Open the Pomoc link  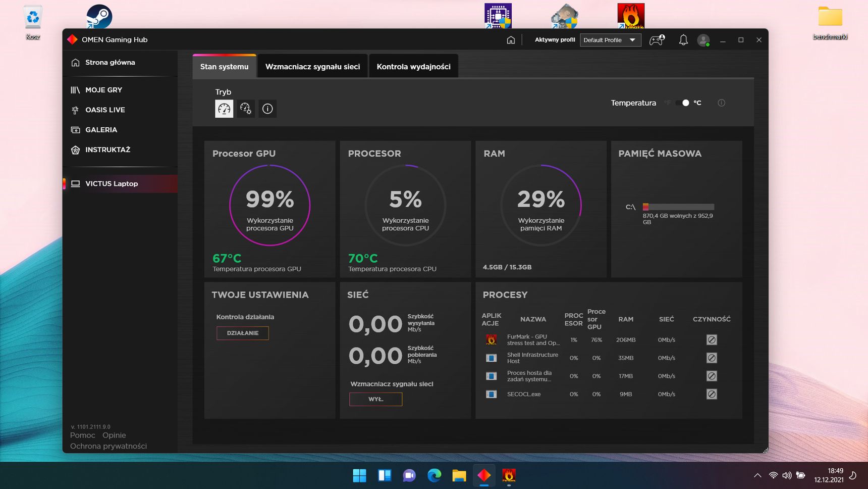pos(83,435)
